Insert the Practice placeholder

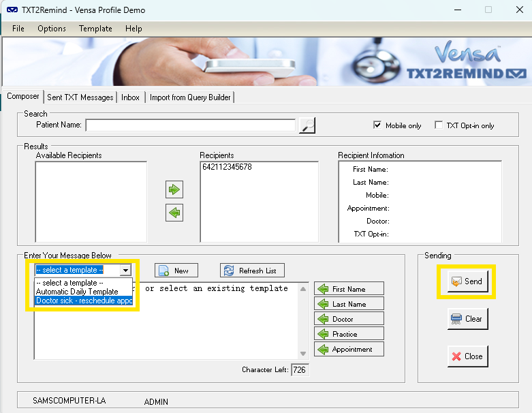(x=349, y=334)
